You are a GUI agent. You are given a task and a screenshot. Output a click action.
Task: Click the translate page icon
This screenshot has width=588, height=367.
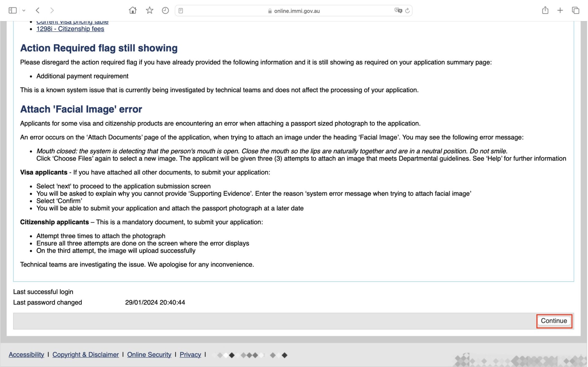pyautogui.click(x=398, y=11)
